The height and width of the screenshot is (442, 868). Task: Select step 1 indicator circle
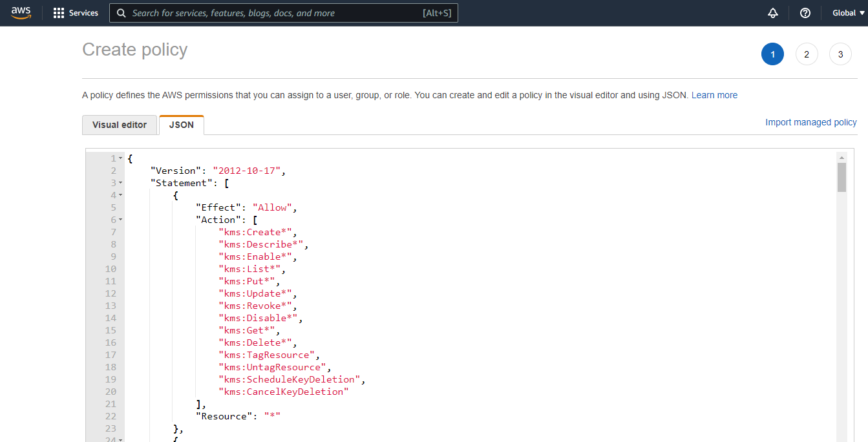point(772,54)
